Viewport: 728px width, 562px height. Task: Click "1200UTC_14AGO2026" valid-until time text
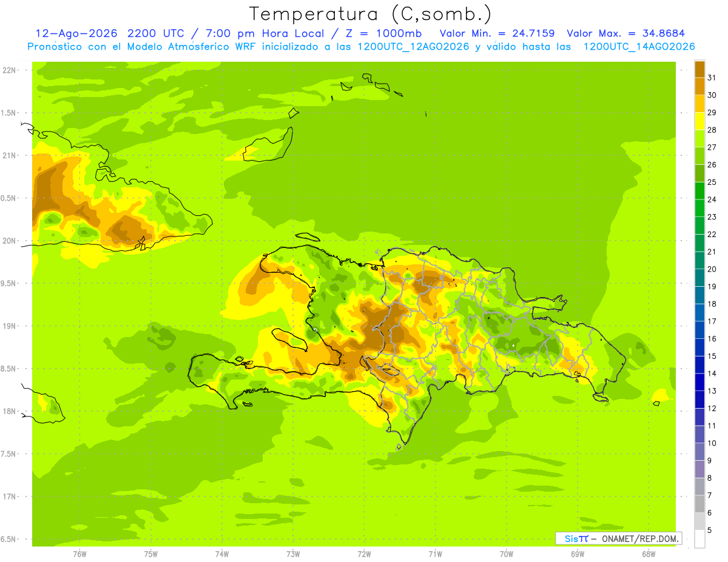pos(639,47)
